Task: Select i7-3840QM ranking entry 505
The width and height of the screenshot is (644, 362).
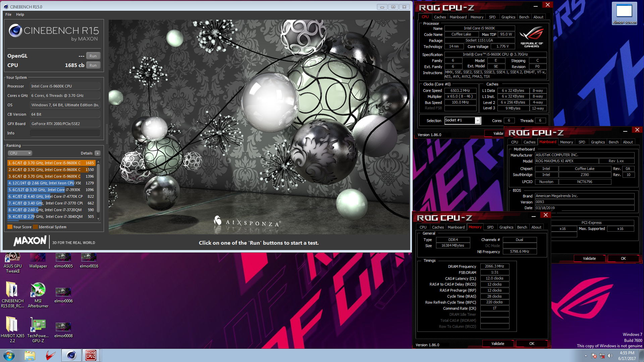Action: (x=52, y=217)
